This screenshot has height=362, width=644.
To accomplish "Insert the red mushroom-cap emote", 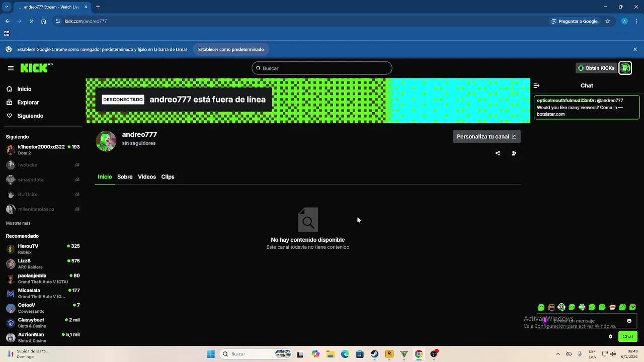I will pos(612,307).
